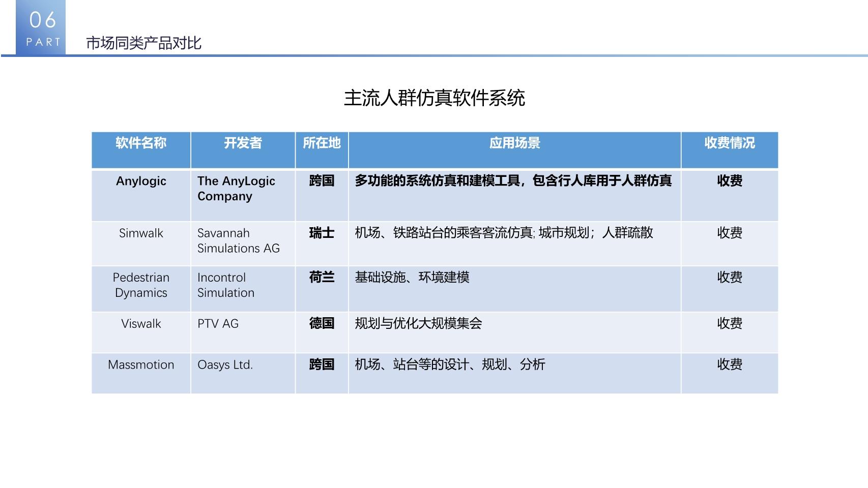Screen dimensions: 868x488
Task: Click the 'PTV AG' developer cell
Action: pyautogui.click(x=243, y=332)
